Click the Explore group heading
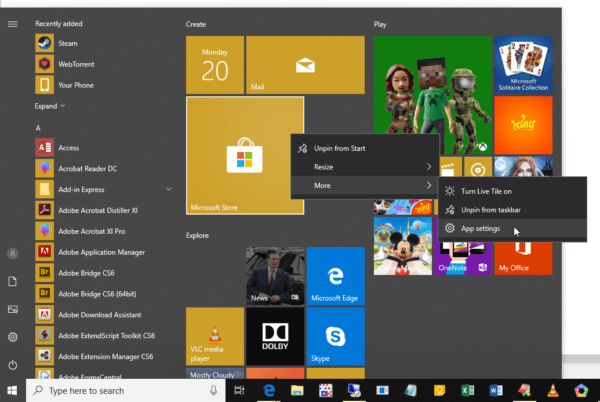The width and height of the screenshot is (600, 402). (197, 235)
